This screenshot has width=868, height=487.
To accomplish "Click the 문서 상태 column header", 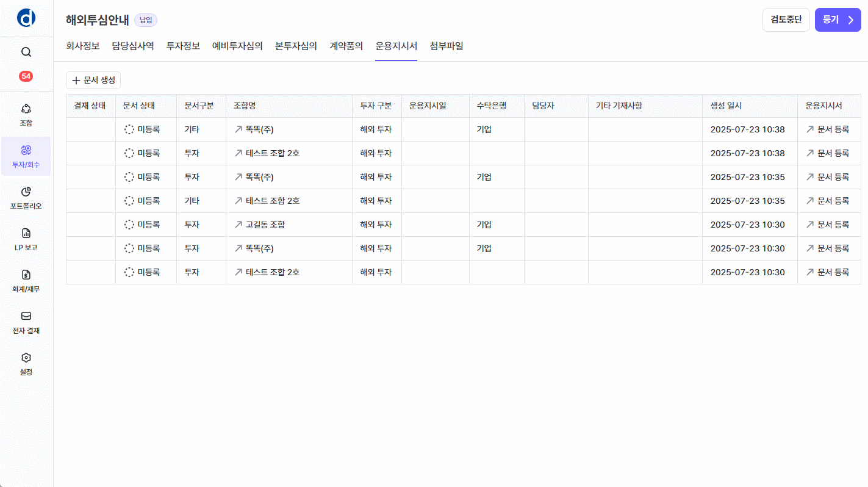I will click(146, 106).
